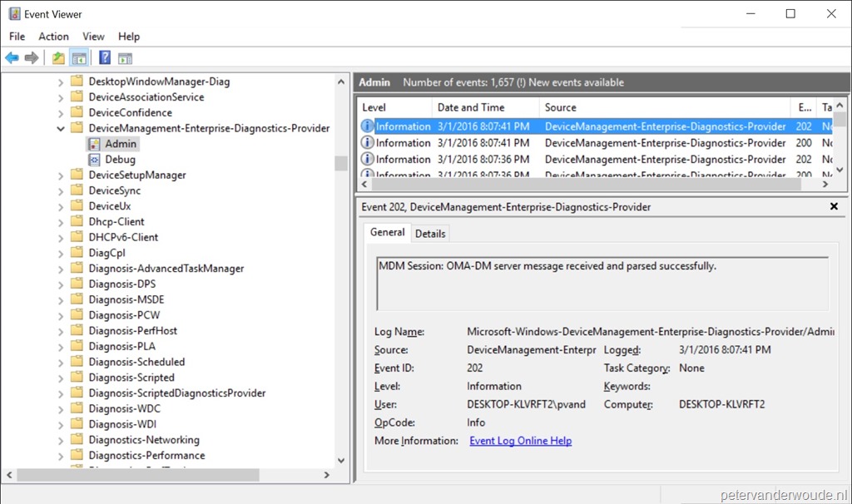Click the Back navigation arrow
The height and width of the screenshot is (504, 852).
pyautogui.click(x=12, y=57)
